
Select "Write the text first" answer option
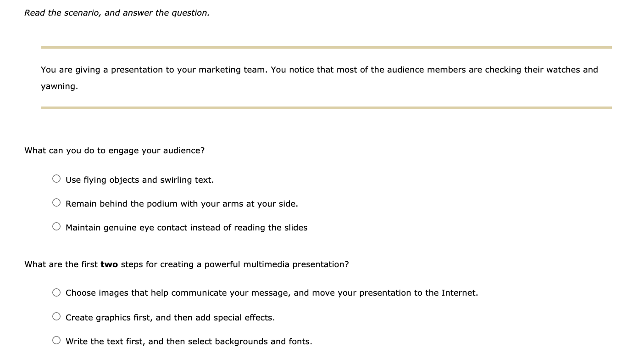(189, 341)
